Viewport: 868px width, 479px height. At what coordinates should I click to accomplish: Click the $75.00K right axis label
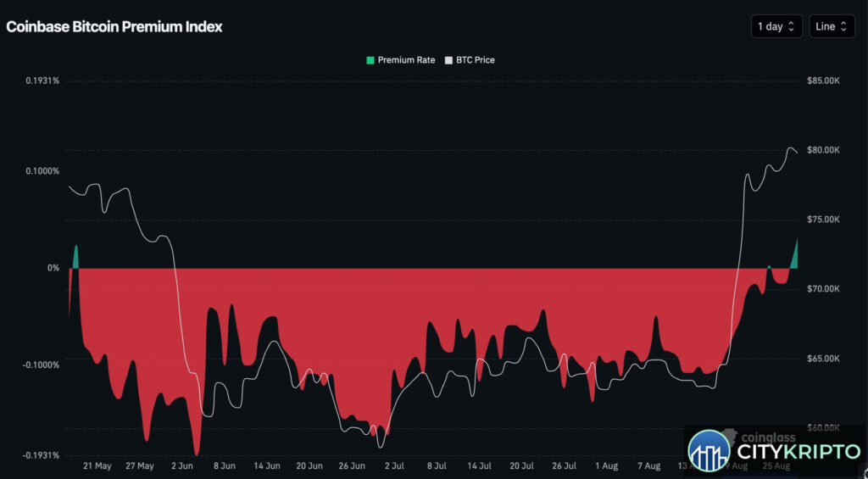click(822, 220)
